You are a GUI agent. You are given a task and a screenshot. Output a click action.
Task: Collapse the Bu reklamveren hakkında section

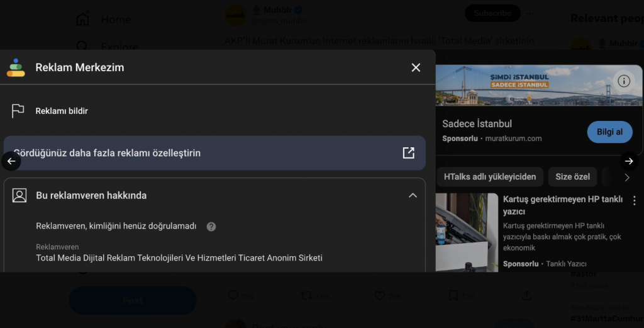tap(413, 196)
